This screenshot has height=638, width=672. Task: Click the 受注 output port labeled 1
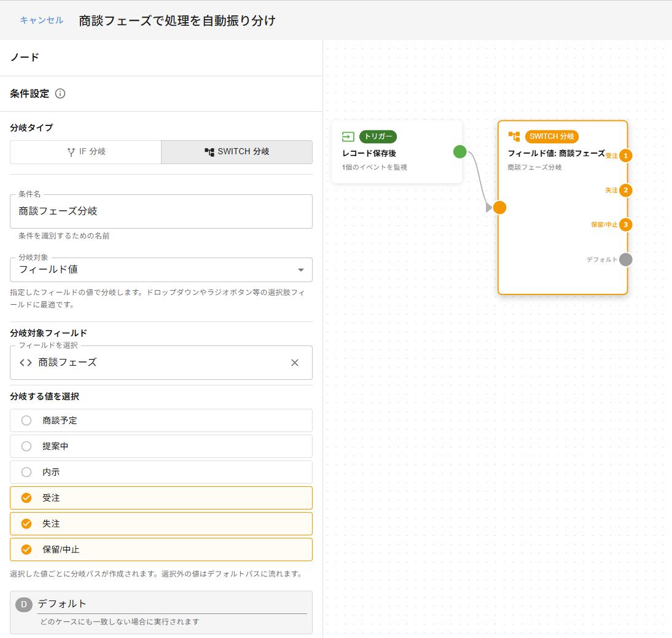625,156
